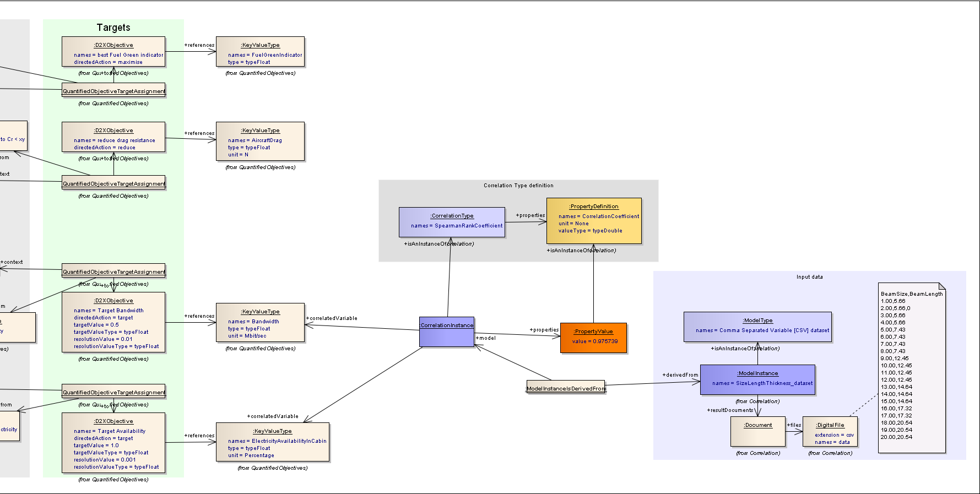Select the D2XObjective Target Bandwidth box
The height and width of the screenshot is (494, 980).
click(113, 322)
